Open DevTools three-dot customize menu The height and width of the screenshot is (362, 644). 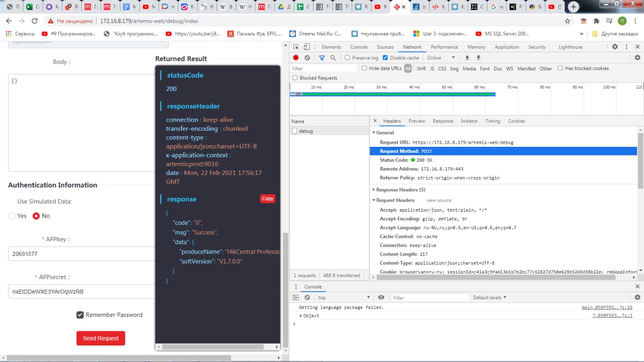(626, 47)
